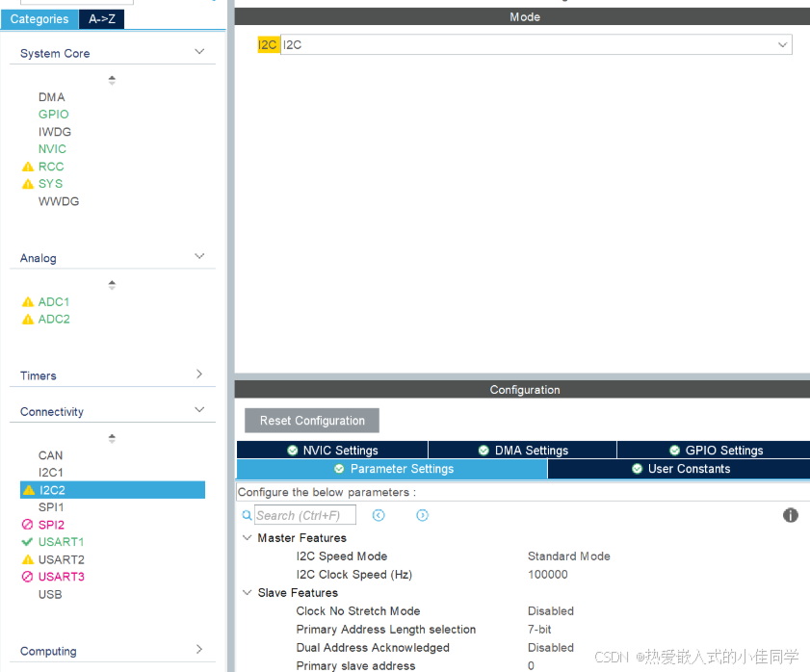Switch to the Categories tab
This screenshot has height=672, width=810.
[39, 19]
